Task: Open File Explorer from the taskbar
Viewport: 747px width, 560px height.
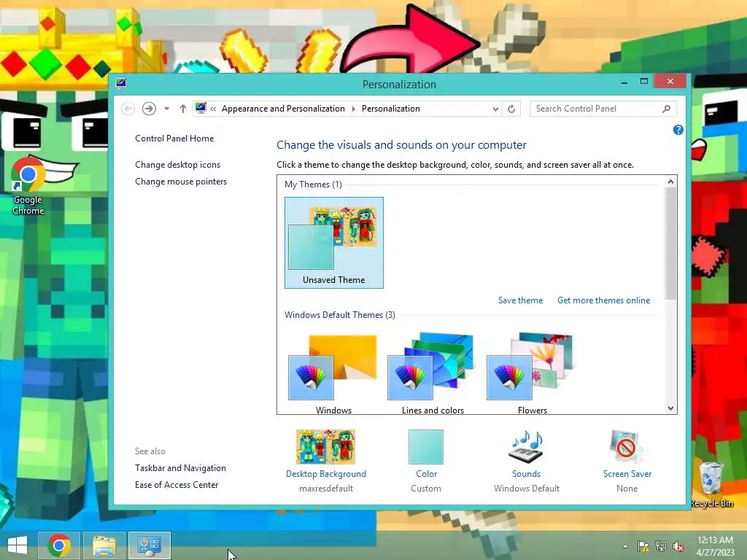Action: click(104, 545)
